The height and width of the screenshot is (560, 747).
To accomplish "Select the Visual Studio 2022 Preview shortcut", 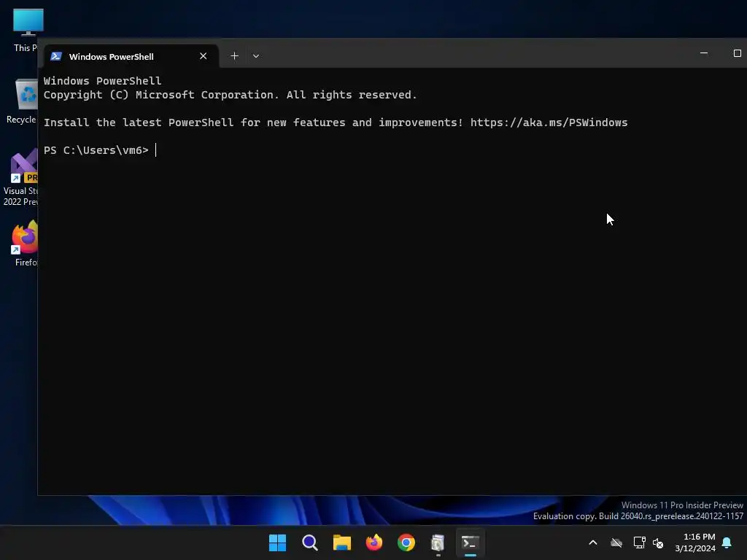I will click(x=21, y=177).
